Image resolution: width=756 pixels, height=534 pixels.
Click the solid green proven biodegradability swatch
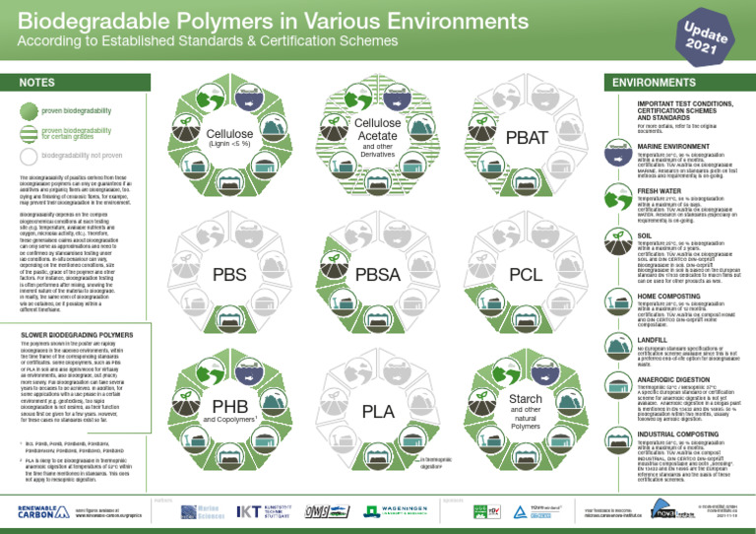29,111
